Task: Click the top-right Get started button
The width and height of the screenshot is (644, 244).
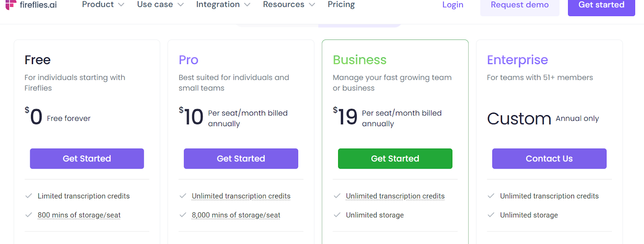Action: point(601,6)
